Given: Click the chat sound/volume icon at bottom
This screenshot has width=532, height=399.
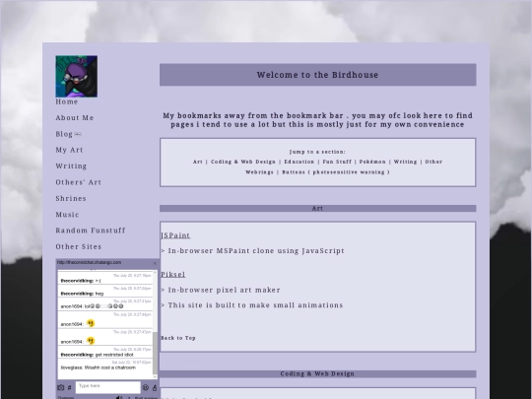Looking at the screenshot, I should [x=119, y=397].
